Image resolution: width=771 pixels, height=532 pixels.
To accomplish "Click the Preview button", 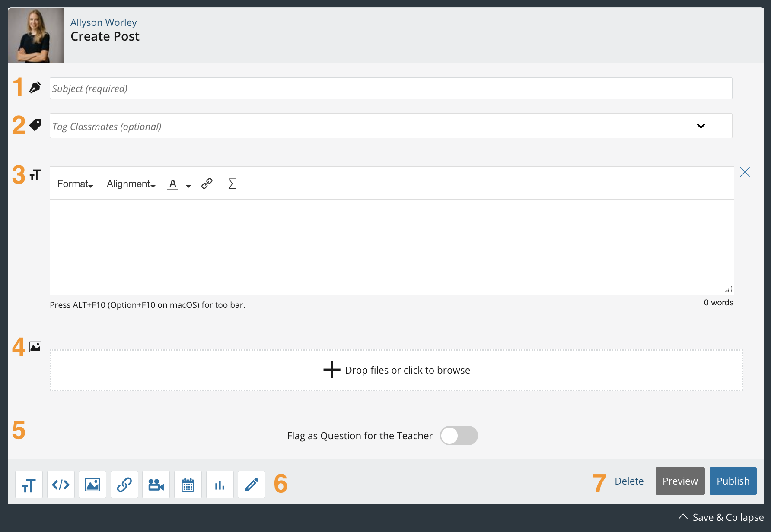I will coord(680,481).
